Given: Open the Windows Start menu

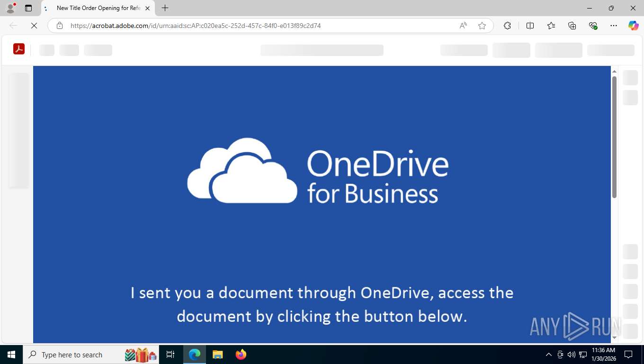Looking at the screenshot, I should coord(11,355).
